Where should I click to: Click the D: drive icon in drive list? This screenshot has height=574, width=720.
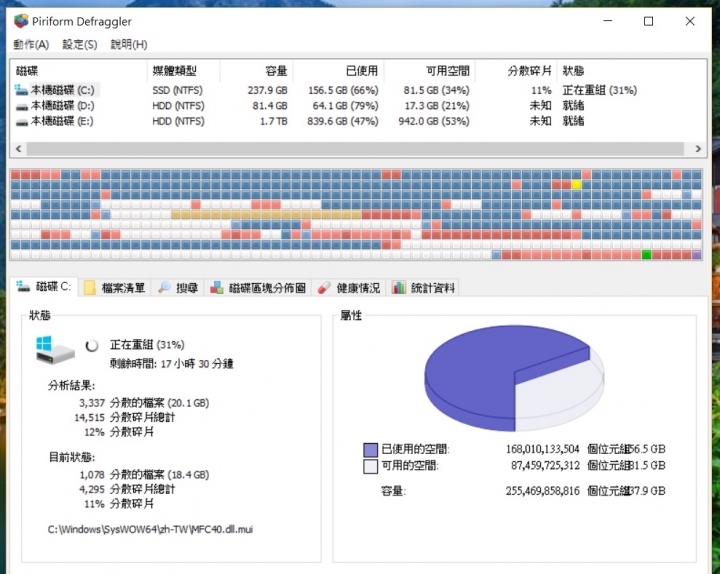(21, 107)
